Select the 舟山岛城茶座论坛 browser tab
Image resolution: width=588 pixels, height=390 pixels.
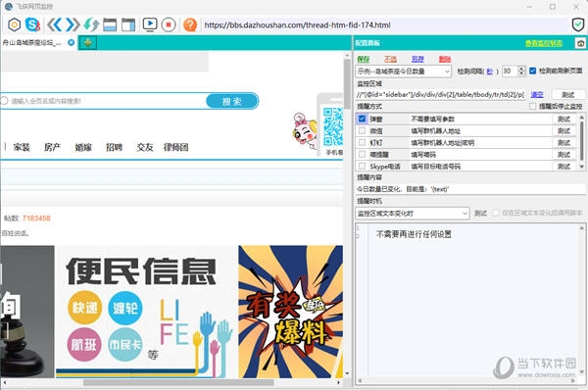(x=32, y=43)
